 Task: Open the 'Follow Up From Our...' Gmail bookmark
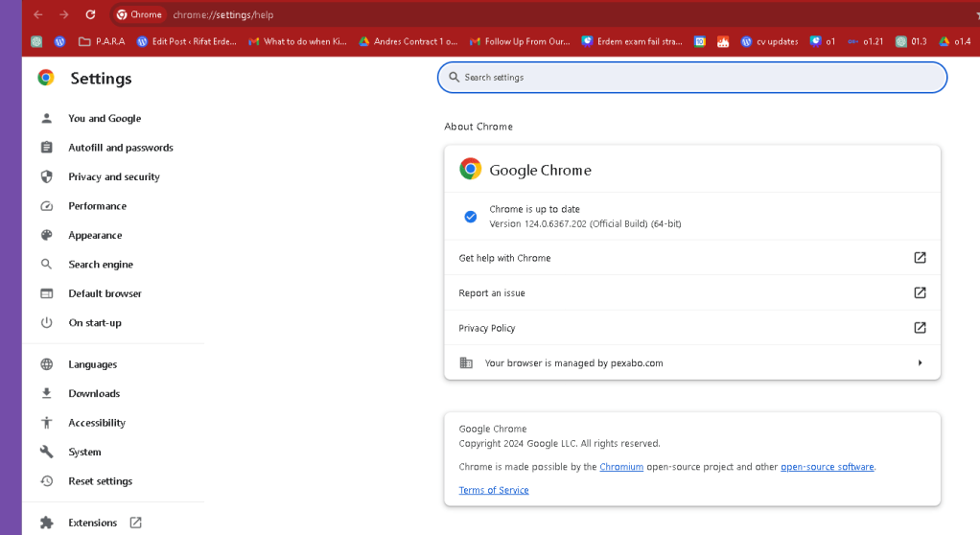coord(520,41)
